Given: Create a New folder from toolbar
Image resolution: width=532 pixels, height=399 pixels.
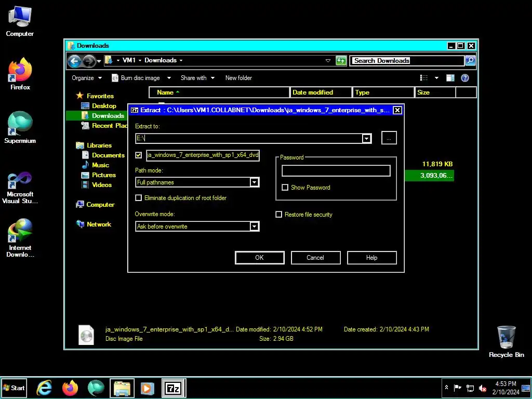Looking at the screenshot, I should click(238, 78).
